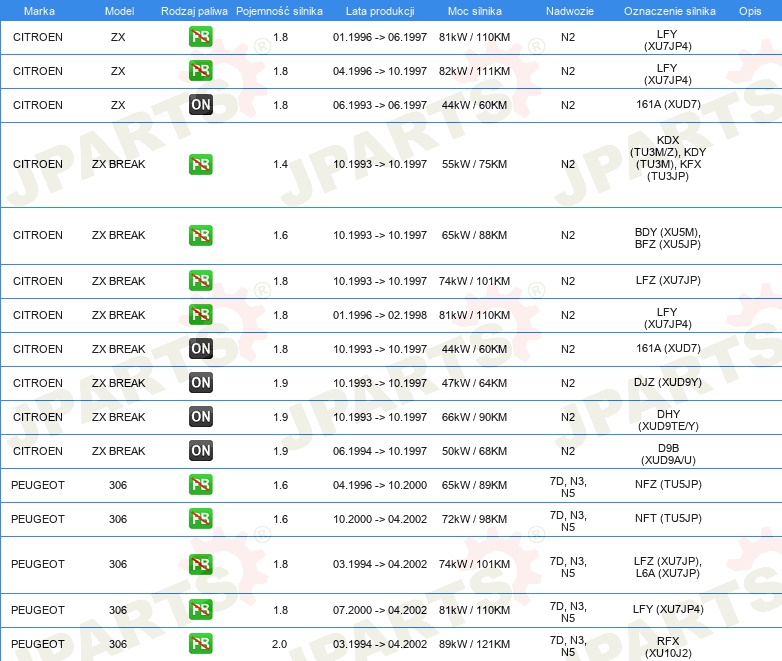
Task: Click power value 55kW / 75KM
Action: (474, 164)
